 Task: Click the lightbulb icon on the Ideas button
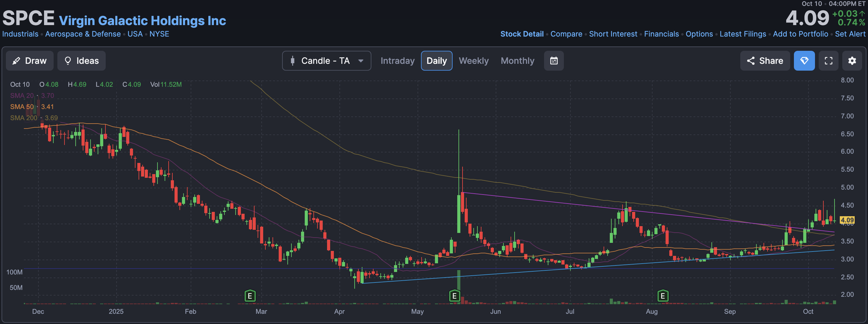click(x=68, y=61)
